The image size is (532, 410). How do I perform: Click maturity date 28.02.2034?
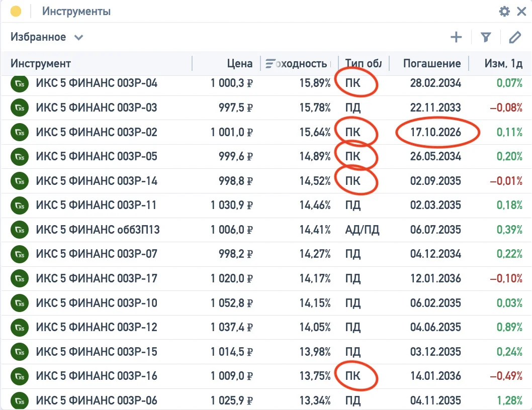pos(435,83)
